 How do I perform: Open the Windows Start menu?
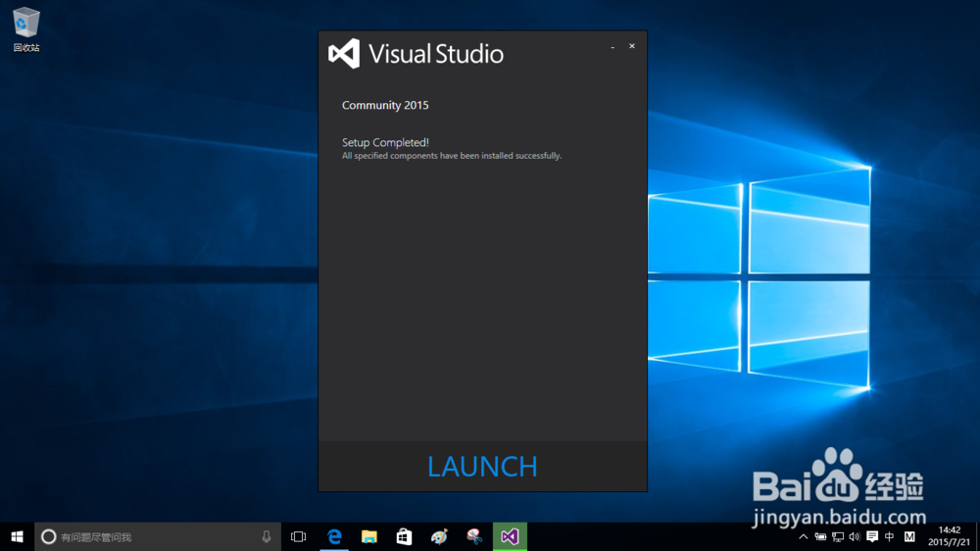click(x=17, y=536)
